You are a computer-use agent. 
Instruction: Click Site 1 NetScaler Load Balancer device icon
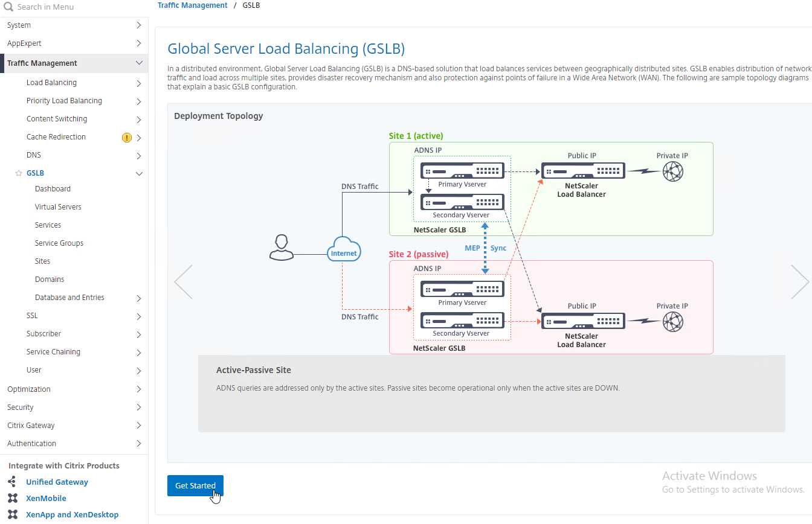[x=583, y=171]
